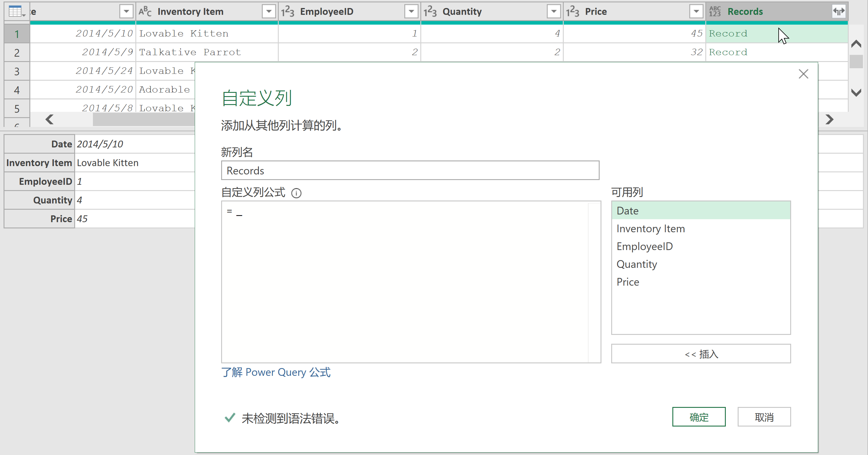The height and width of the screenshot is (455, 868).
Task: Open the Inventory Item column filter dropdown
Action: (269, 12)
